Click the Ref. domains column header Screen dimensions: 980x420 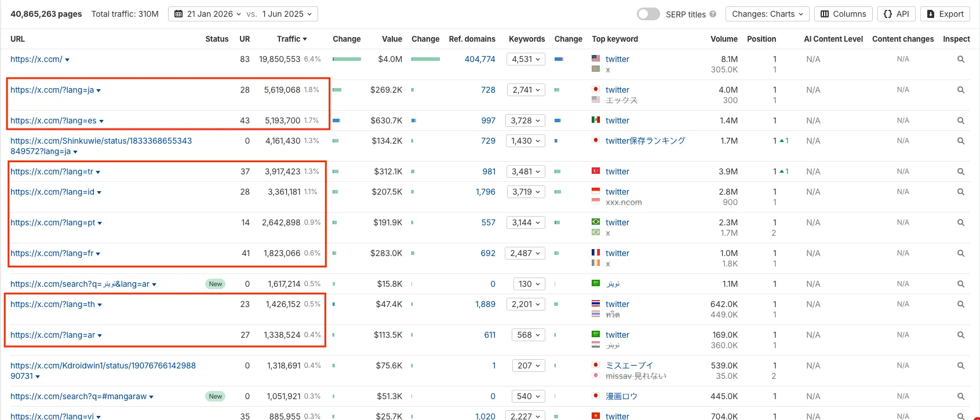[472, 39]
